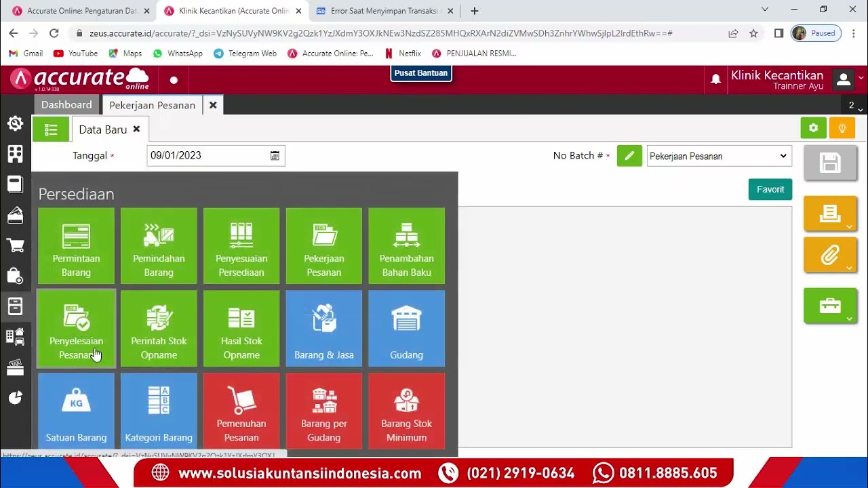The image size is (868, 488).
Task: Click the green briefcase button
Action: (830, 306)
